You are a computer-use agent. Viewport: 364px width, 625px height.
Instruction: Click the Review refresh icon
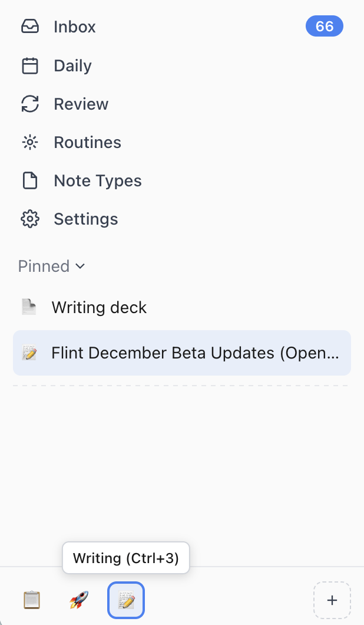(30, 104)
